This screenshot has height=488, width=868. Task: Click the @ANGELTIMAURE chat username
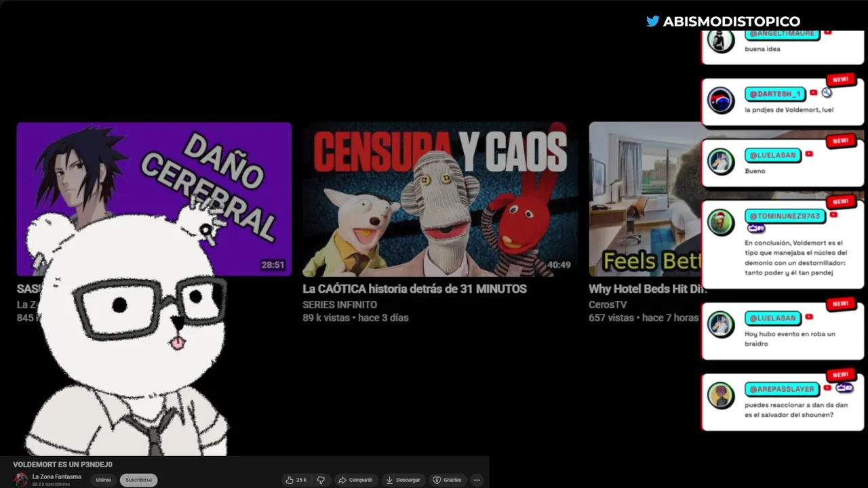point(781,33)
